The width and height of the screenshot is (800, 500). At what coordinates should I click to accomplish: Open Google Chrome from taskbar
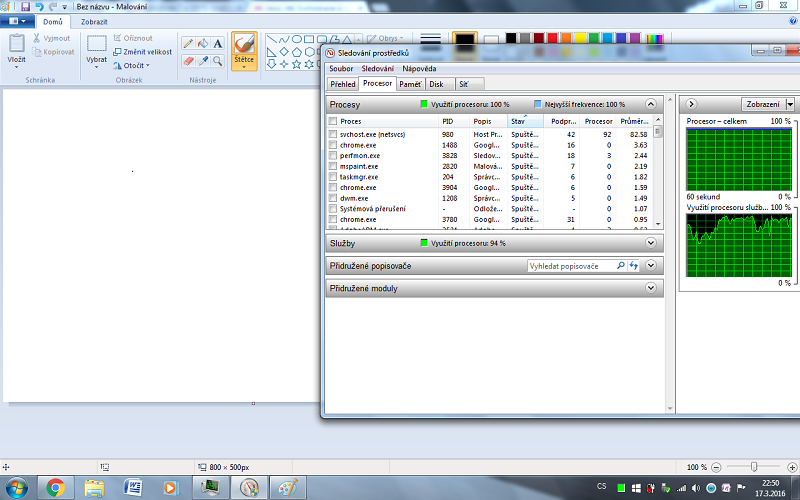pos(55,488)
